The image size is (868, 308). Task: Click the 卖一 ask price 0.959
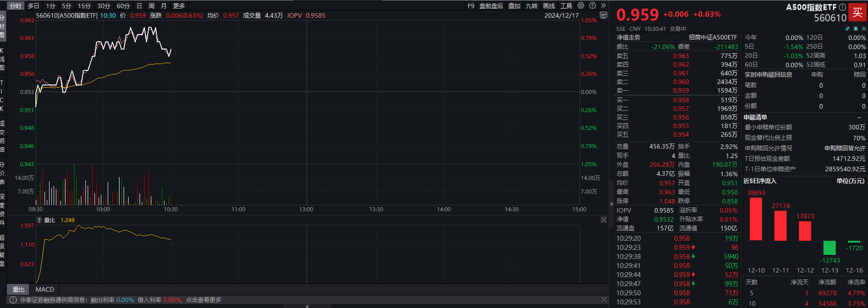tap(681, 90)
